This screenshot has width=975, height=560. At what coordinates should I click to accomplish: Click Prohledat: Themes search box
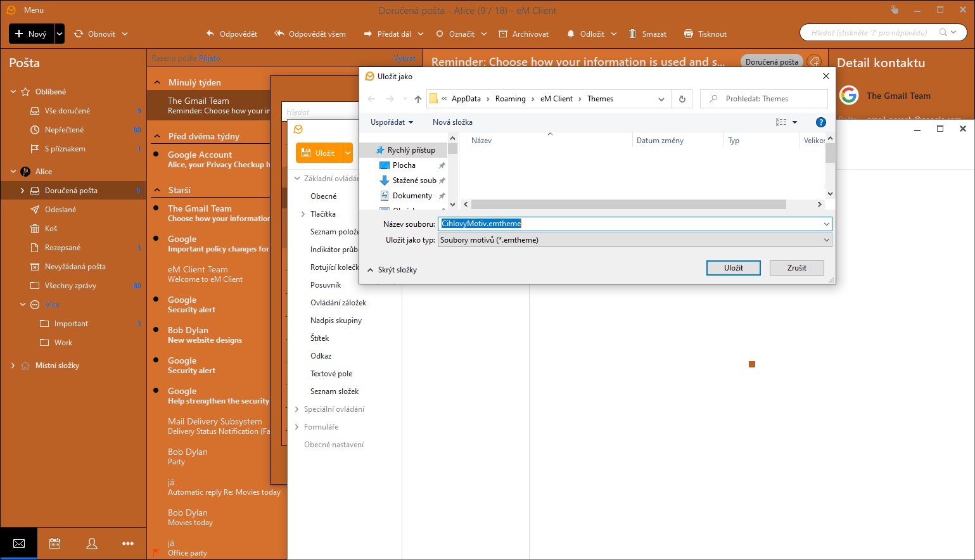pyautogui.click(x=764, y=99)
